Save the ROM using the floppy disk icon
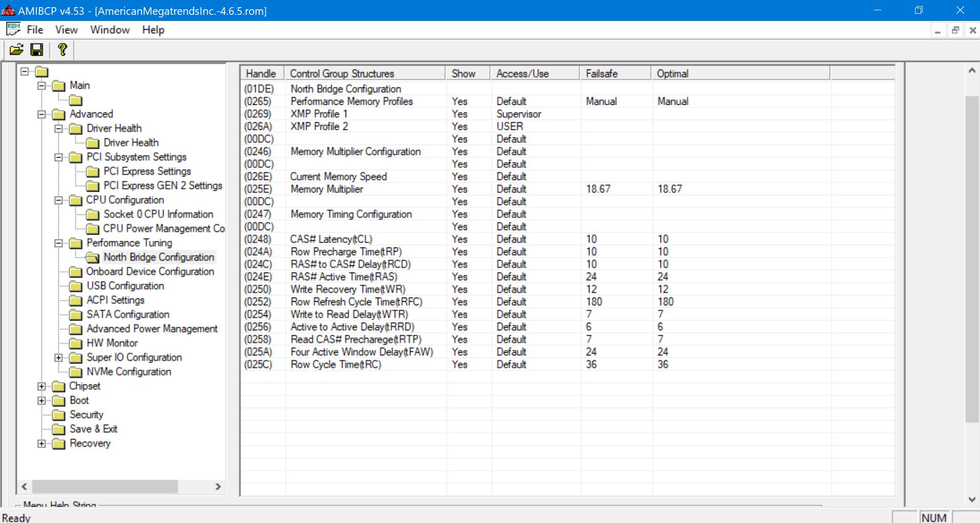The image size is (980, 523). [x=37, y=50]
